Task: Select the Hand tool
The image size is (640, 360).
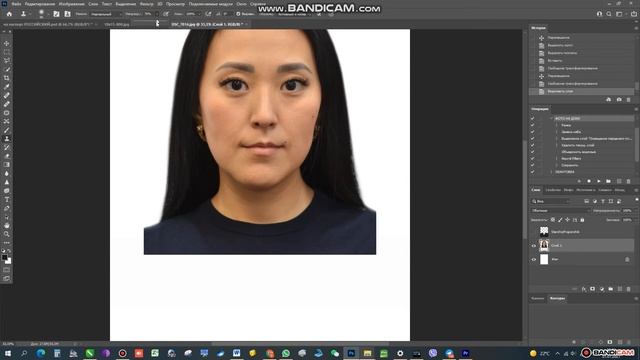Action: pos(7,225)
